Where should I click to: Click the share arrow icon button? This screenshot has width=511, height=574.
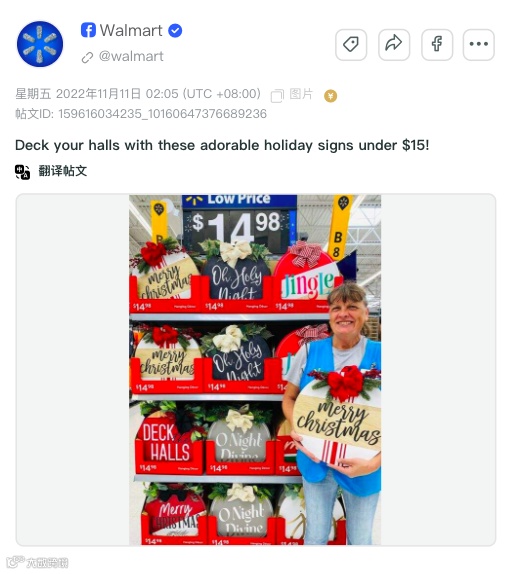(393, 44)
